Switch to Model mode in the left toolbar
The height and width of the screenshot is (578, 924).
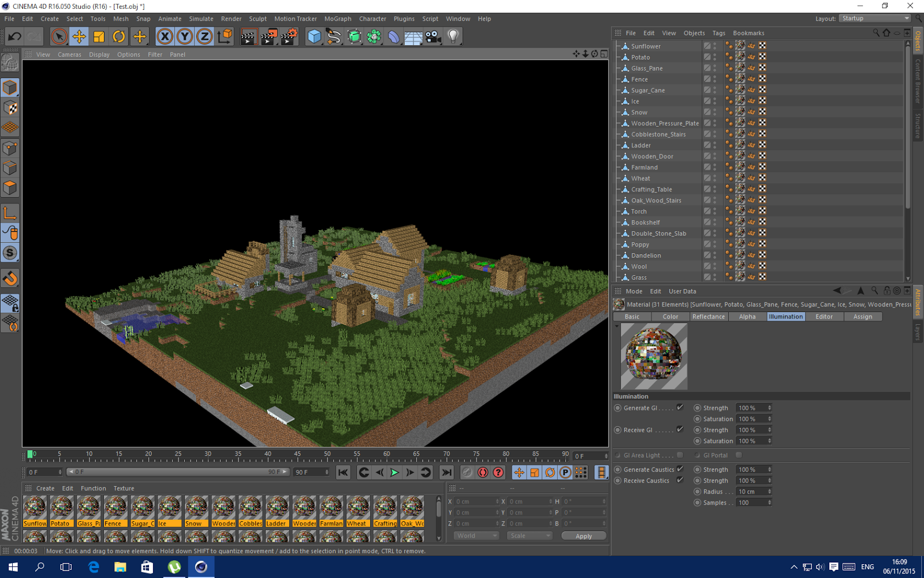coord(10,88)
